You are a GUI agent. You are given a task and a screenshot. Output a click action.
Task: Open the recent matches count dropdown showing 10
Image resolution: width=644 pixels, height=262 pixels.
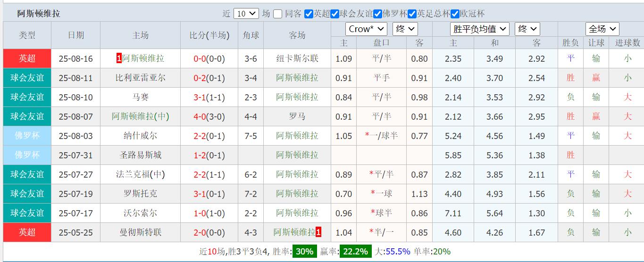[246, 14]
